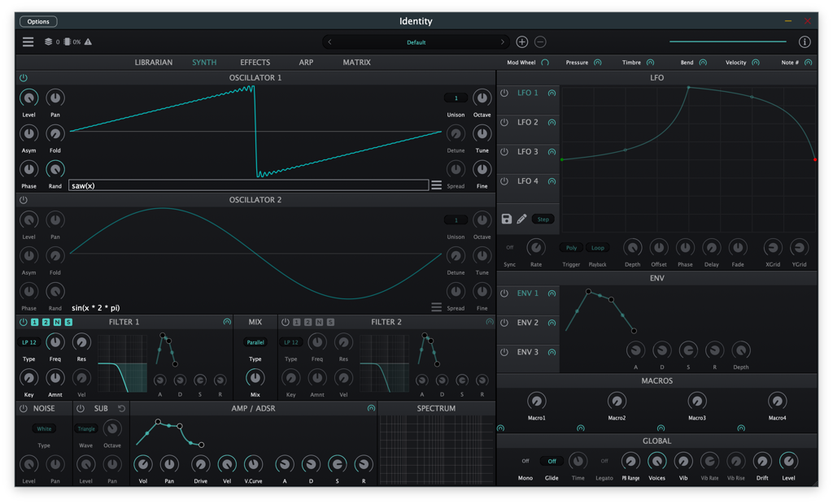The height and width of the screenshot is (504, 833).
Task: Go to next preset with right chevron
Action: [502, 42]
